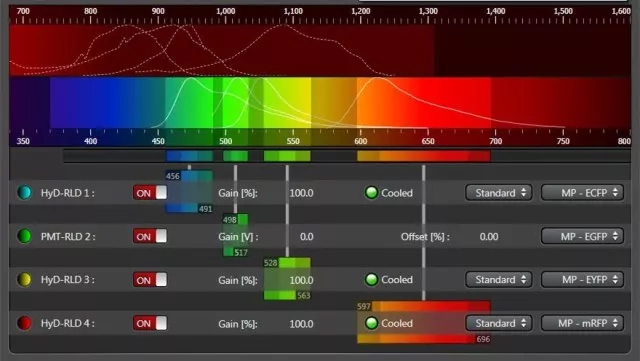Click the red HyD-RLD 4 channel color icon
Viewport: 640px width, 361px height.
pos(24,323)
